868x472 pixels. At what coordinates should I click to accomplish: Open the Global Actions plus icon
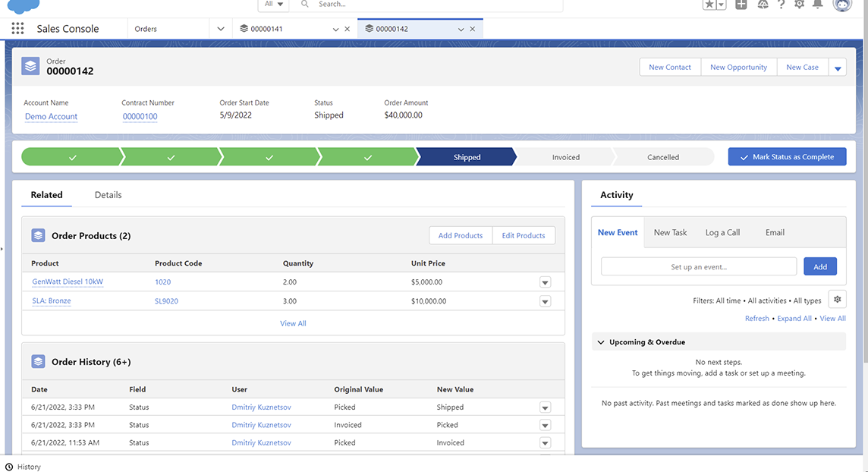click(x=741, y=5)
